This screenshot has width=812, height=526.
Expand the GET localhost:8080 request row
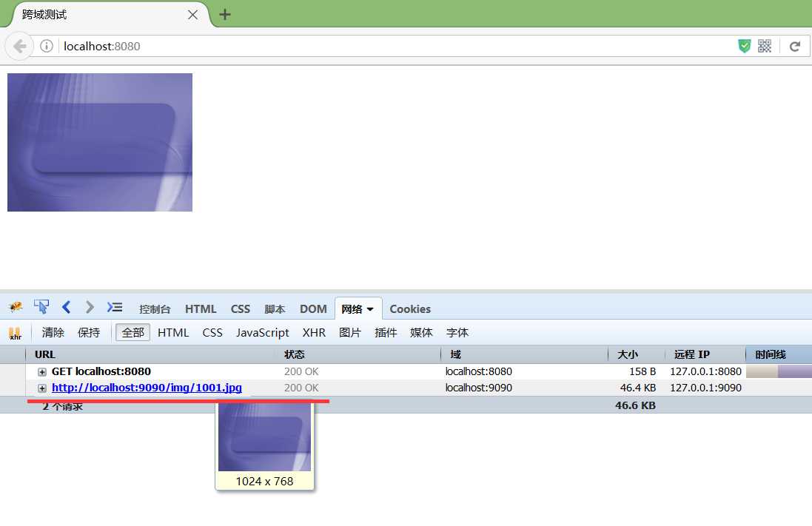click(42, 371)
